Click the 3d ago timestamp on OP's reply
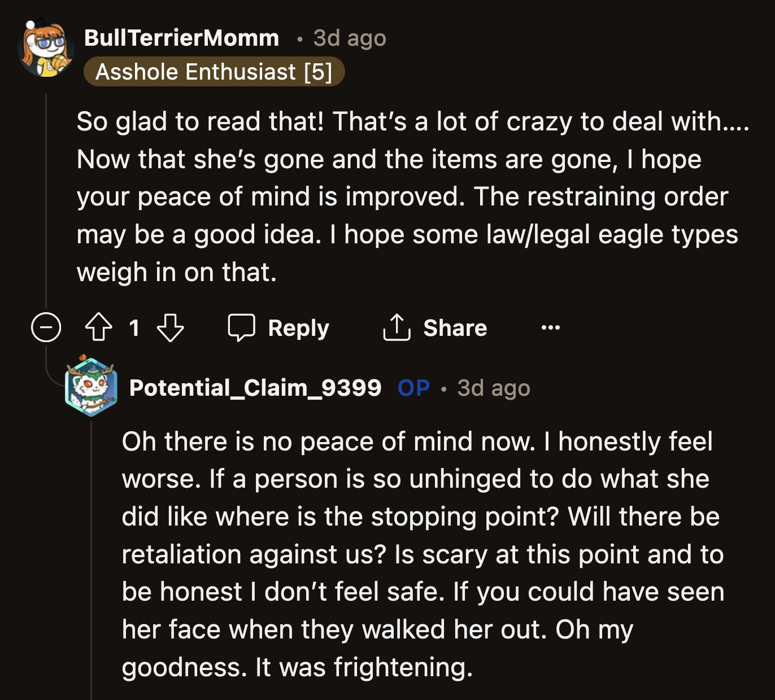775x700 pixels. [493, 388]
